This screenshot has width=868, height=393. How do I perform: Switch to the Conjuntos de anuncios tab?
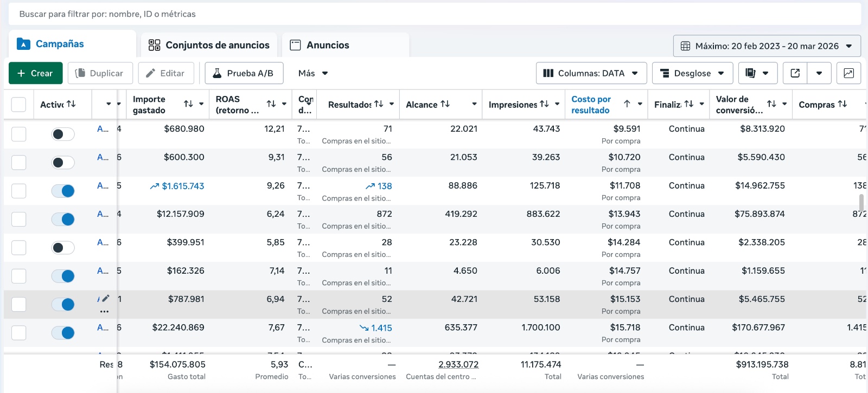pos(209,45)
